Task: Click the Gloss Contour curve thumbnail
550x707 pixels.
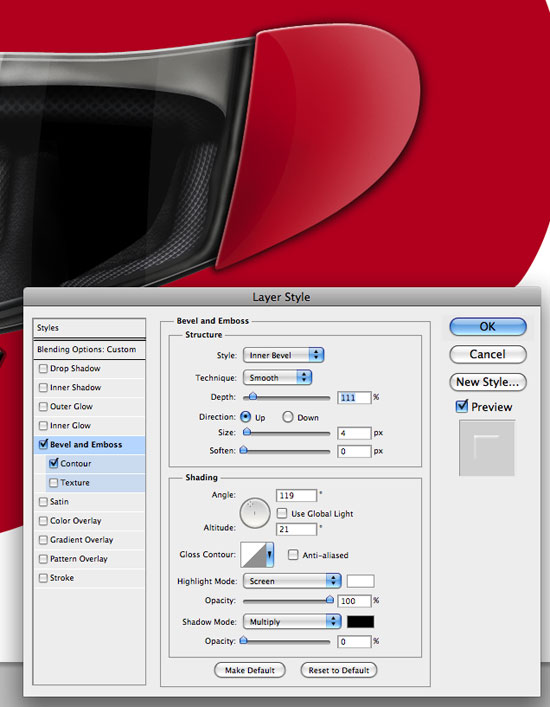Action: (x=254, y=555)
